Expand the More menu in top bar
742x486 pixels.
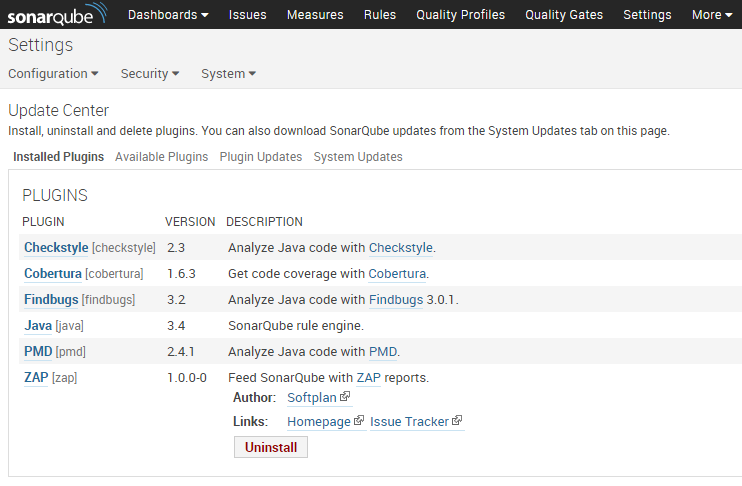712,15
